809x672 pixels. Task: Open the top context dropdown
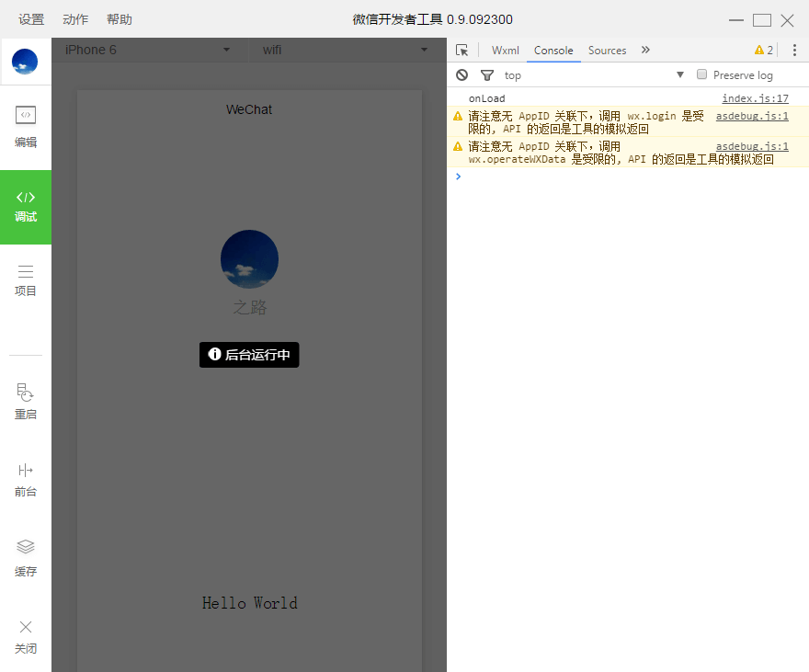tap(593, 75)
